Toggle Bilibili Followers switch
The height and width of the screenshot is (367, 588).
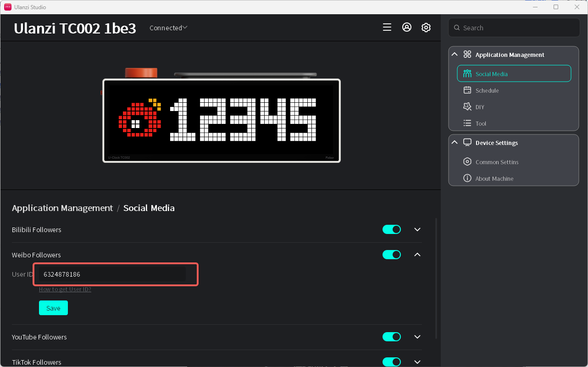pos(392,229)
